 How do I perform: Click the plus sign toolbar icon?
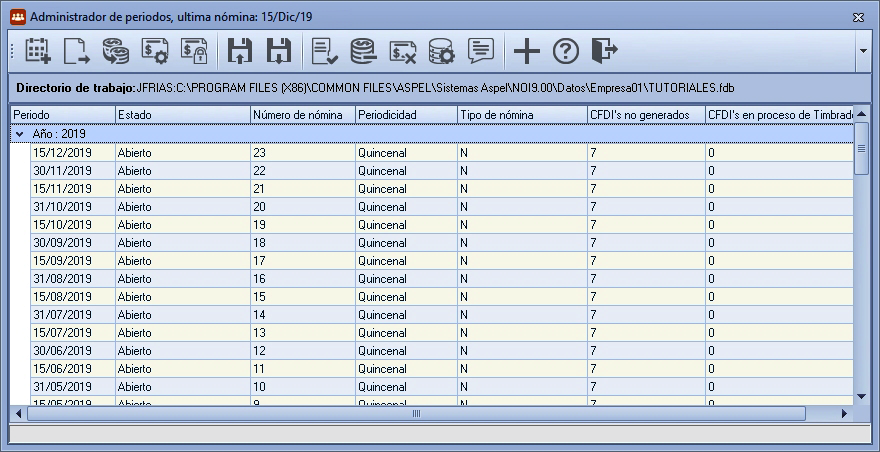click(x=526, y=51)
